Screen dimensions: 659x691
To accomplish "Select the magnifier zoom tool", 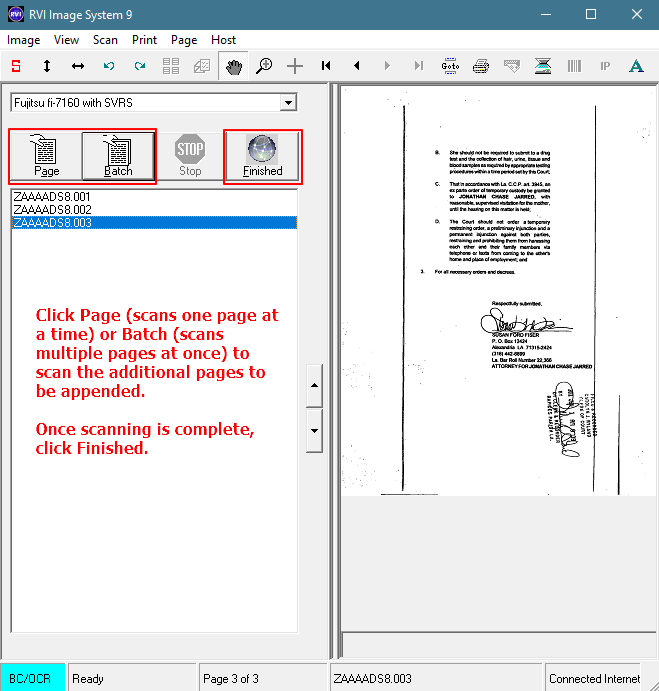I will pos(264,66).
